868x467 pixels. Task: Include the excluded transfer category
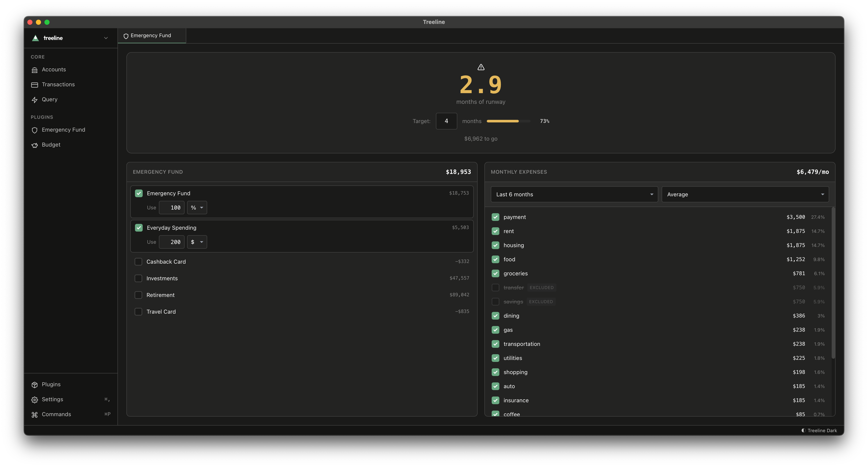click(x=495, y=287)
